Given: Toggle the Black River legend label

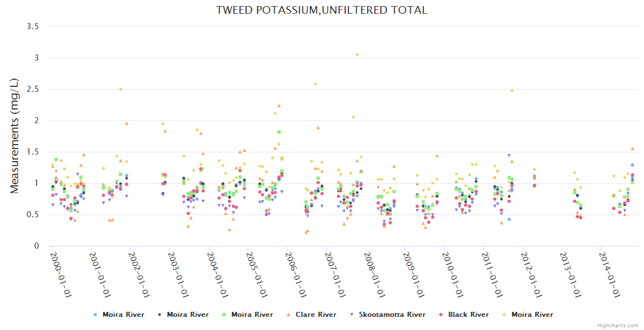Looking at the screenshot, I should 468,315.
